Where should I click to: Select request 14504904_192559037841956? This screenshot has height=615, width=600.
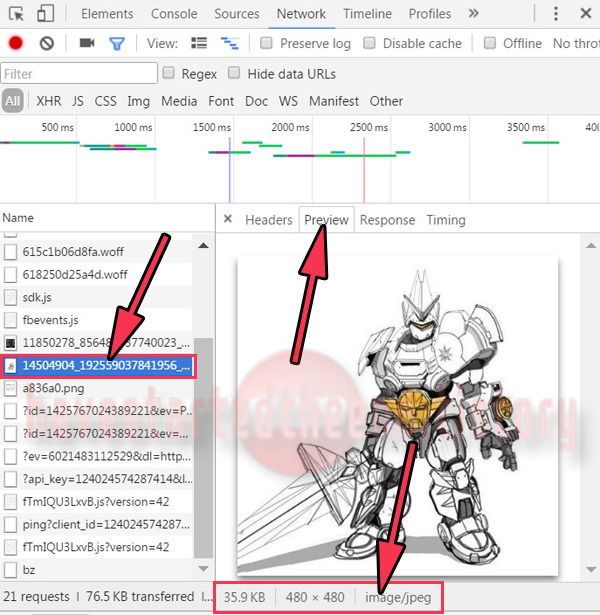click(x=98, y=366)
